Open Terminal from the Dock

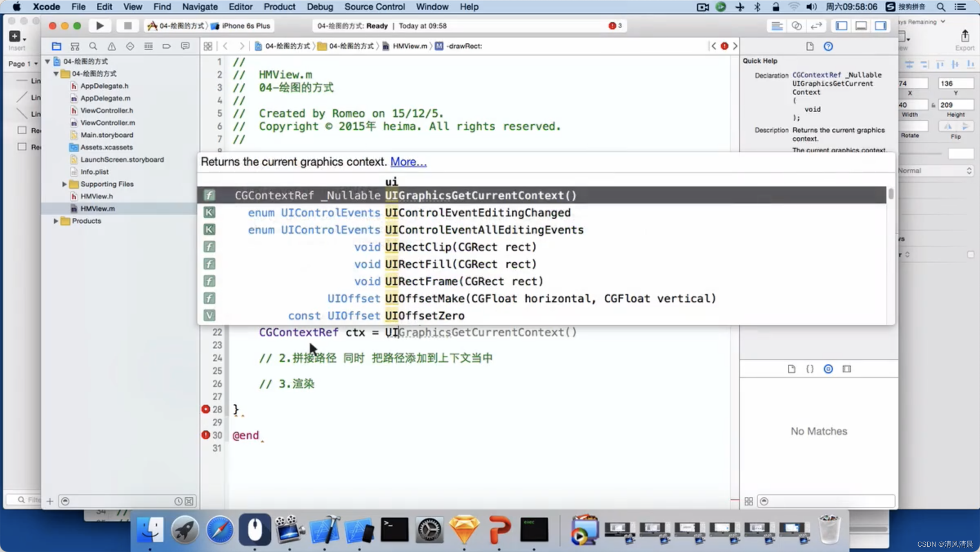coord(394,530)
